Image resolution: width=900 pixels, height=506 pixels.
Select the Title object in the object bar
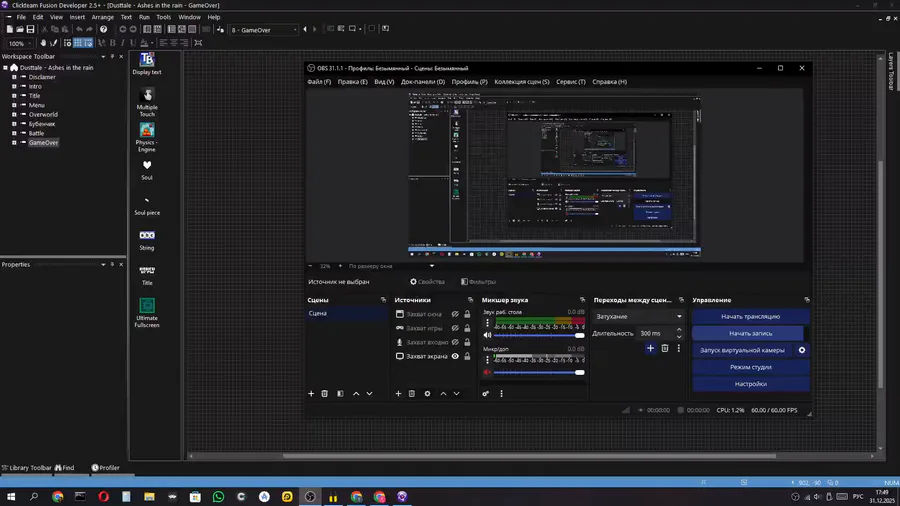pos(147,275)
